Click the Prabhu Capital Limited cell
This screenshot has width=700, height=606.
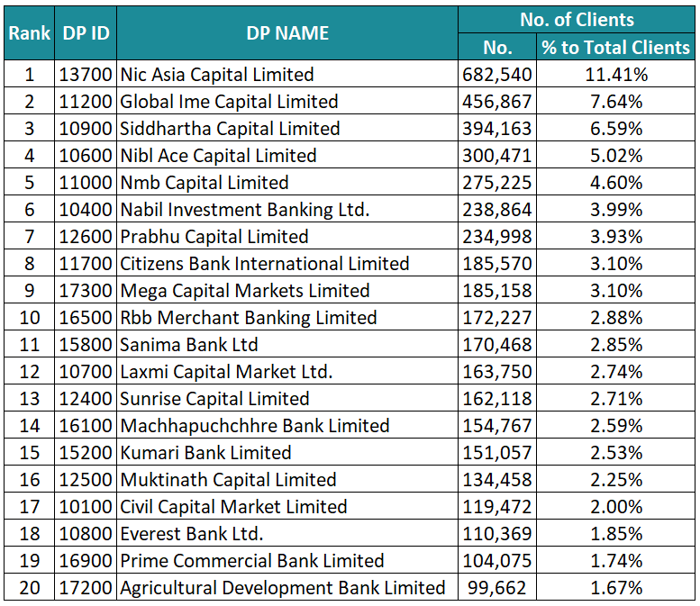coord(214,237)
